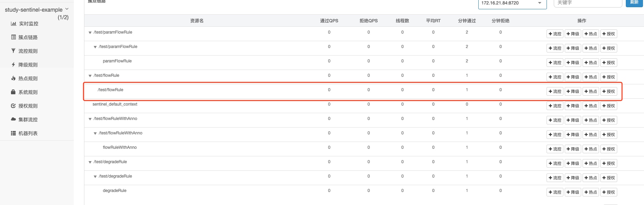
Task: Focus the 关键字 keyword search field
Action: [588, 3]
